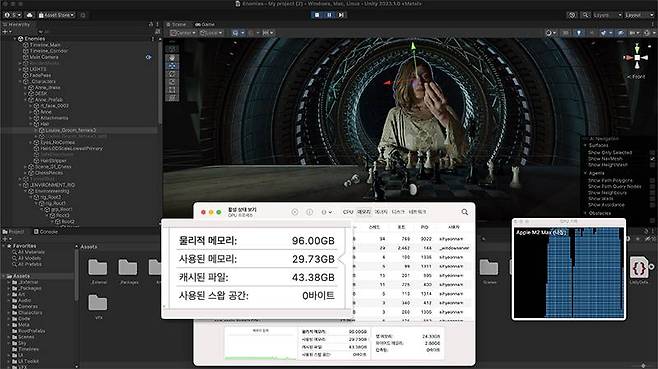658x369 pixels.
Task: Select FadePass in the Hierarchy
Action: [40, 75]
